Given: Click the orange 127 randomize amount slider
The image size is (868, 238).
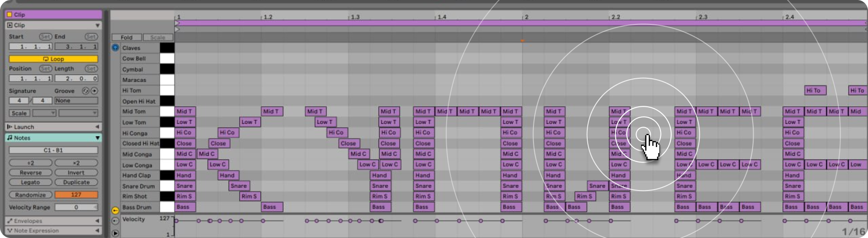Looking at the screenshot, I should click(76, 195).
